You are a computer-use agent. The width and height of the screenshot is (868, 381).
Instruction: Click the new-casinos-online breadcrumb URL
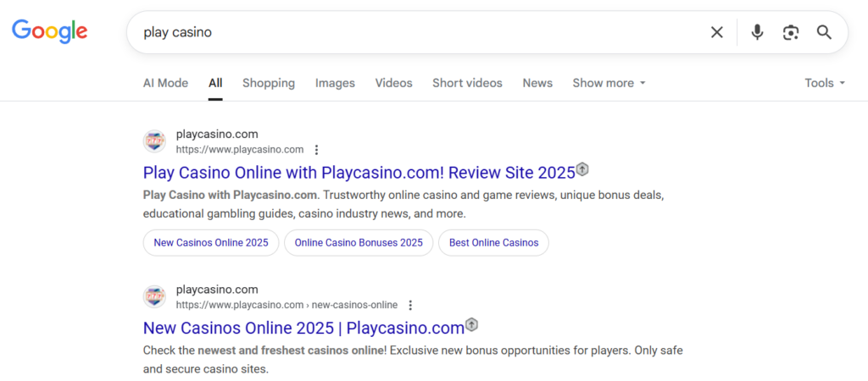[x=287, y=305]
